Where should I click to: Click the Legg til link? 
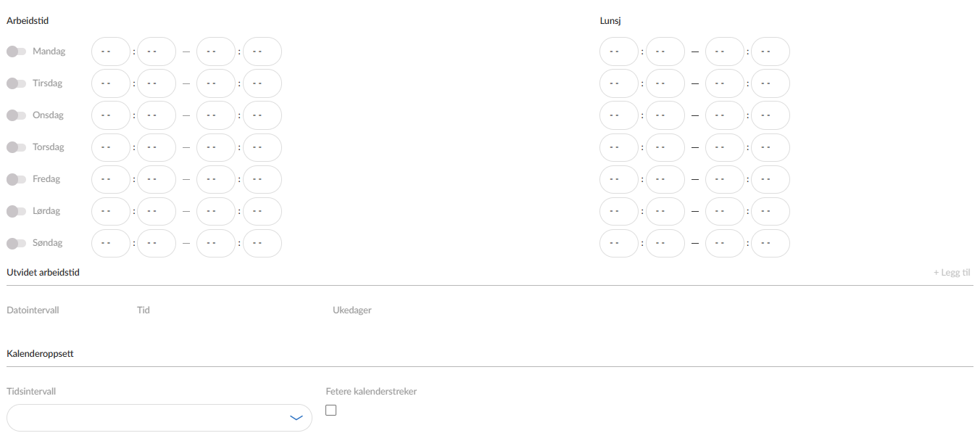952,273
